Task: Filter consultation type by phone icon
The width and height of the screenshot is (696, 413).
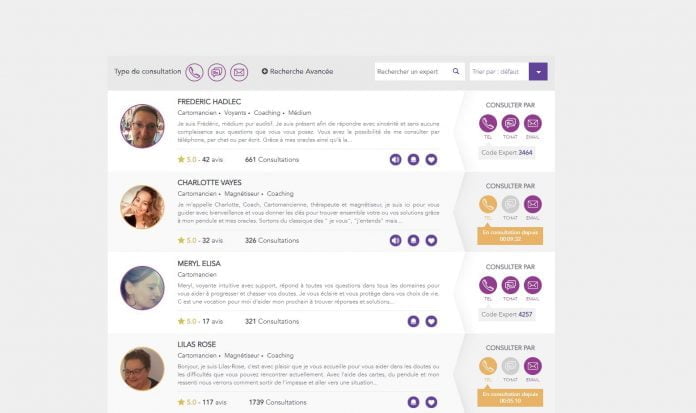Action: (194, 72)
